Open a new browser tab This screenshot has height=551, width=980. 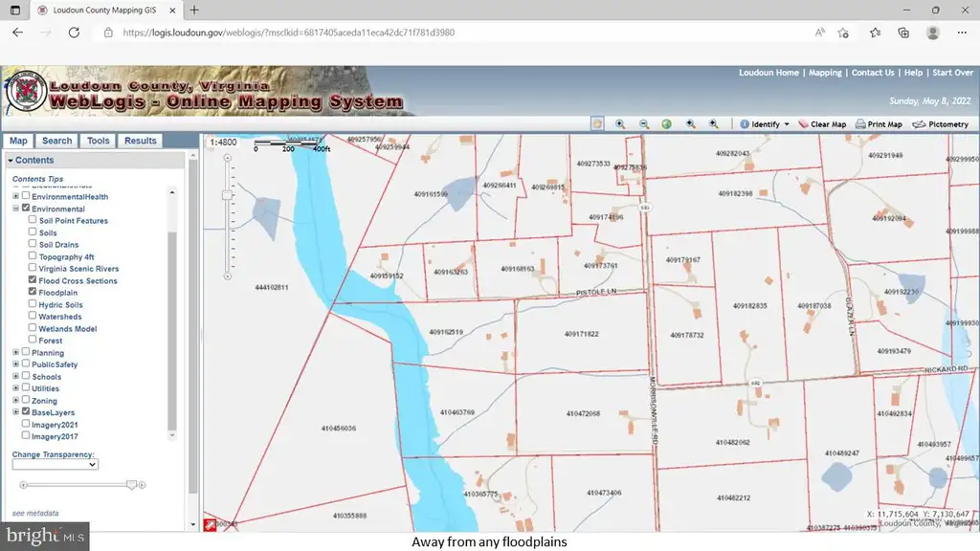(194, 10)
